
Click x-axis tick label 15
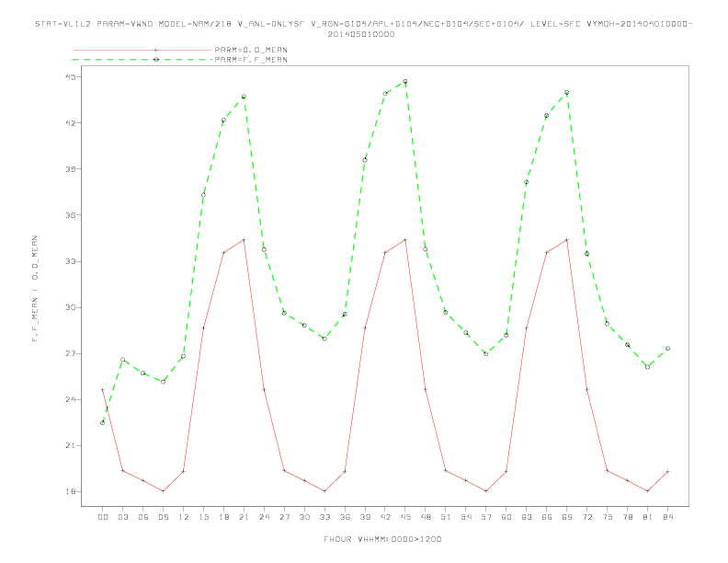pyautogui.click(x=203, y=517)
